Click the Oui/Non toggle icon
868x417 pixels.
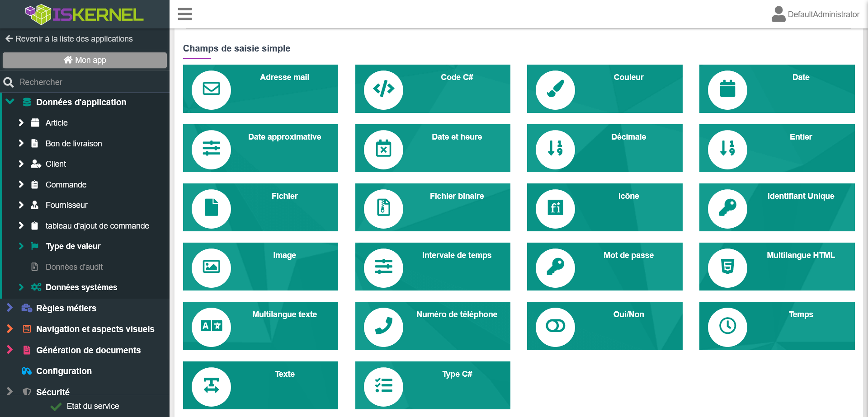click(555, 326)
